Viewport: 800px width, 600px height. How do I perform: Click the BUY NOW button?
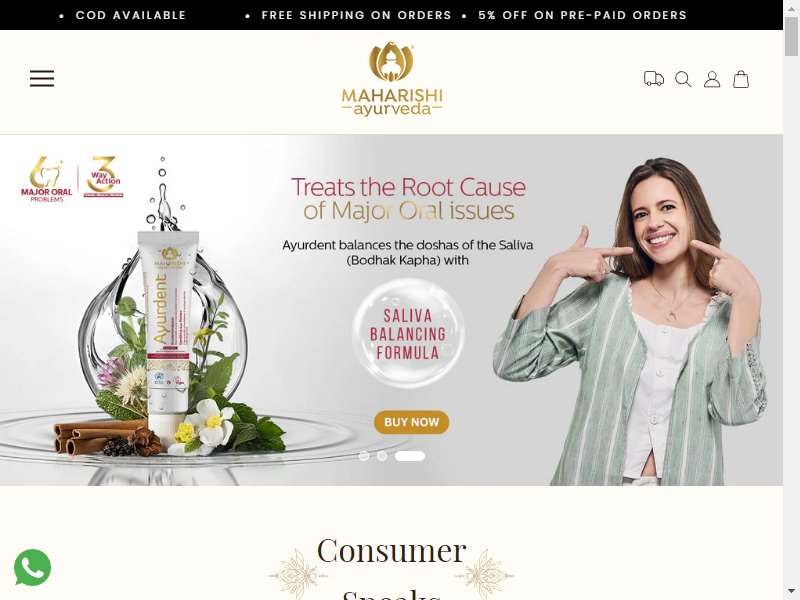click(x=411, y=422)
